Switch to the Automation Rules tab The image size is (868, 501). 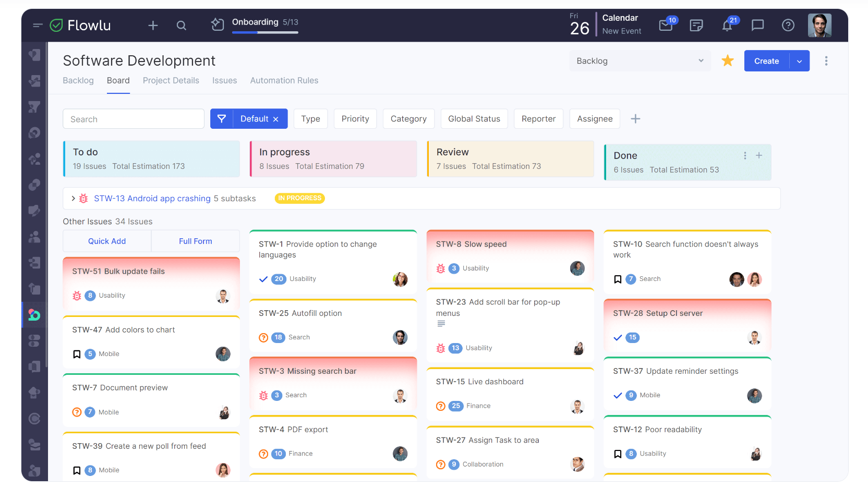pyautogui.click(x=284, y=80)
